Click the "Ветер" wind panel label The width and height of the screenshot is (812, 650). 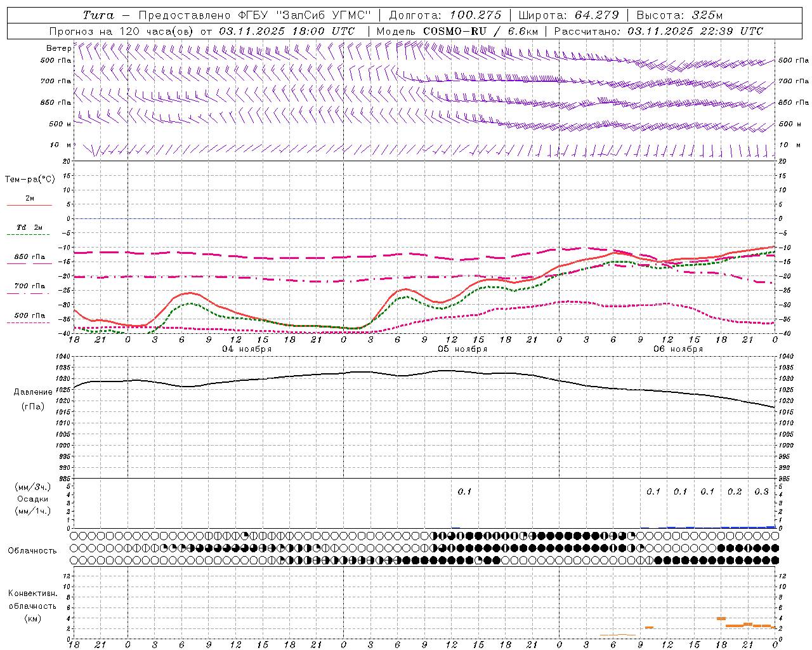coord(59,48)
